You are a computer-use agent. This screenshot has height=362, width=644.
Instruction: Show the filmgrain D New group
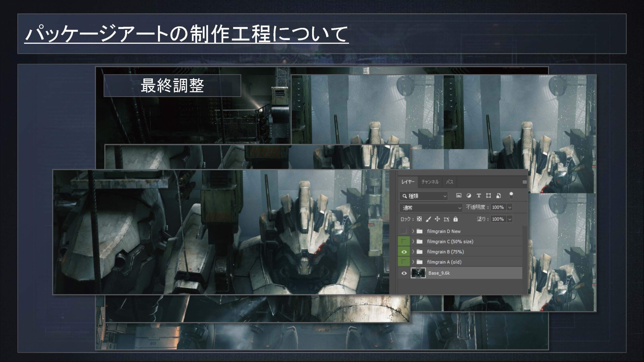(x=404, y=231)
